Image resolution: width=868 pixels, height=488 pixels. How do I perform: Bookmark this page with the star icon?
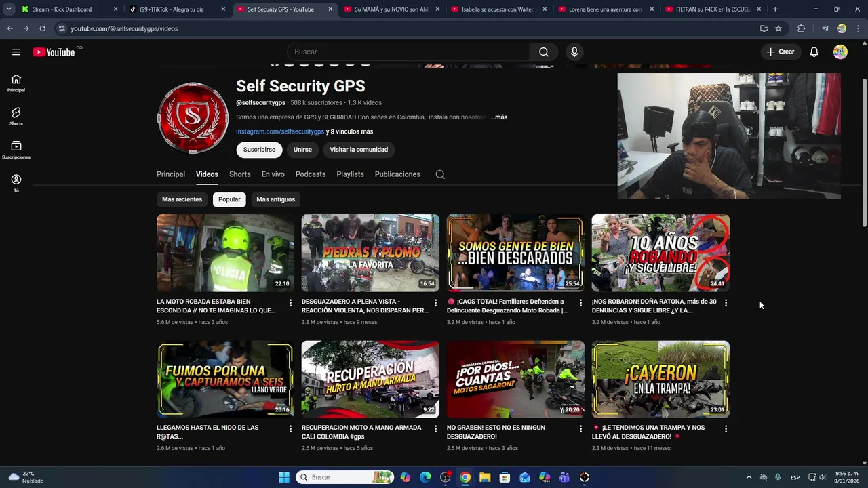coord(778,28)
